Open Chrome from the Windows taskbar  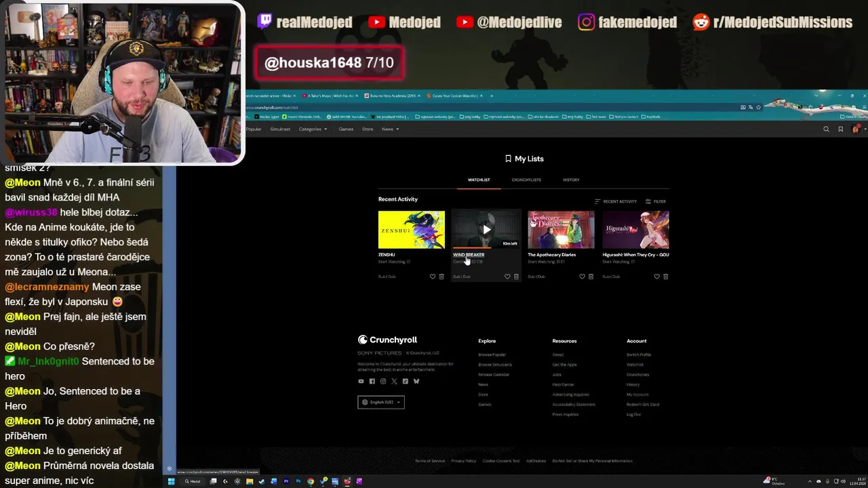click(x=311, y=481)
